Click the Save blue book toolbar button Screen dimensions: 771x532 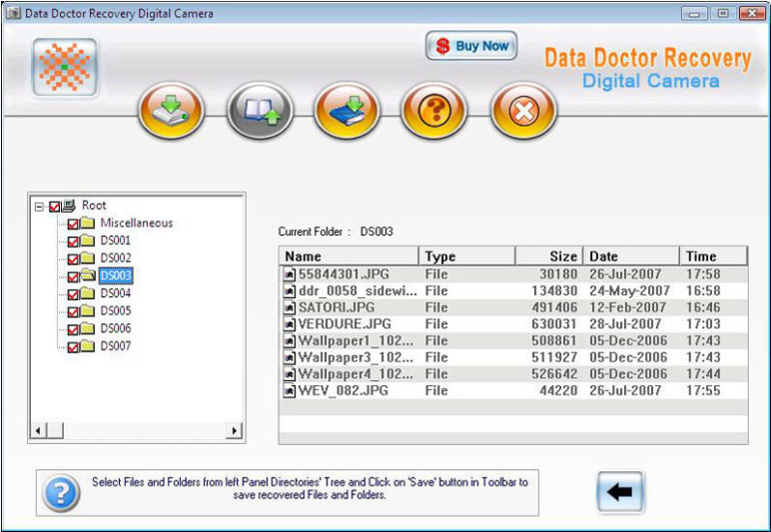click(347, 110)
